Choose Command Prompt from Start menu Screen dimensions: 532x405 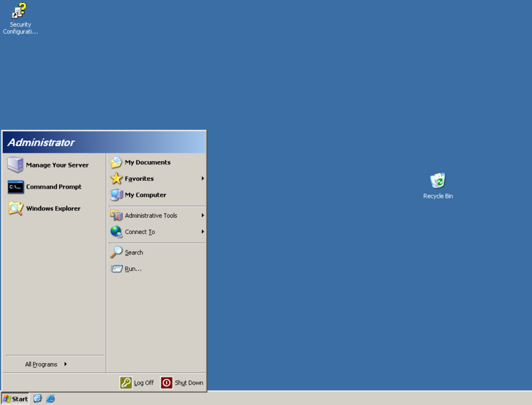point(55,187)
